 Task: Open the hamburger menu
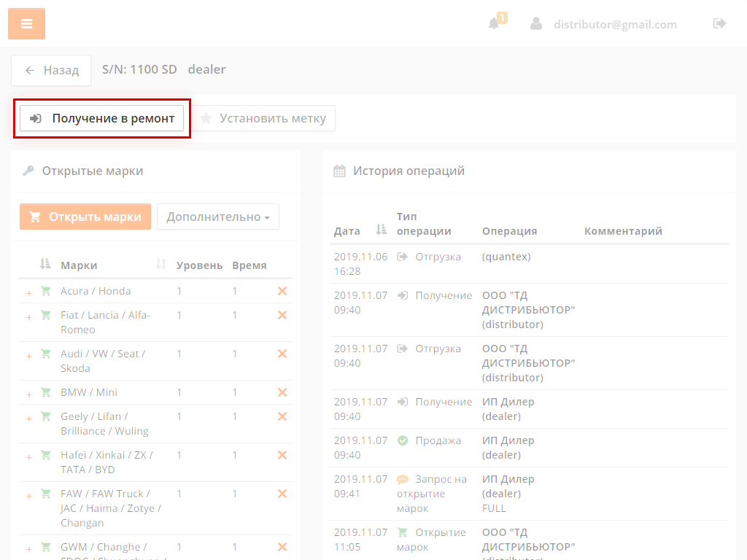tap(26, 24)
